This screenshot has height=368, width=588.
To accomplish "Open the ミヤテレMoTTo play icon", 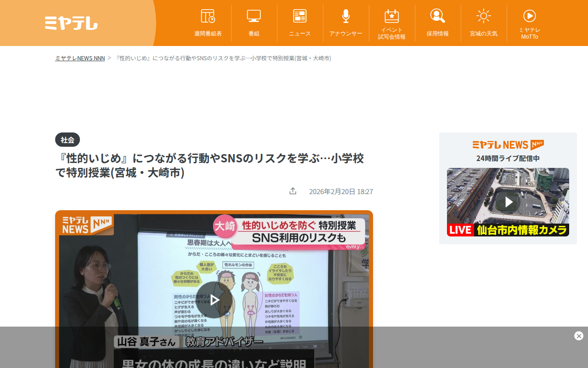I will tap(530, 16).
